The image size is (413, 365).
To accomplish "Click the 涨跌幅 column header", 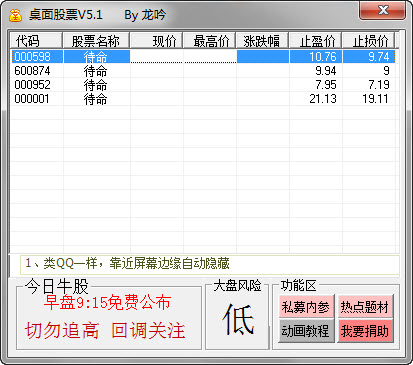I will click(x=262, y=41).
